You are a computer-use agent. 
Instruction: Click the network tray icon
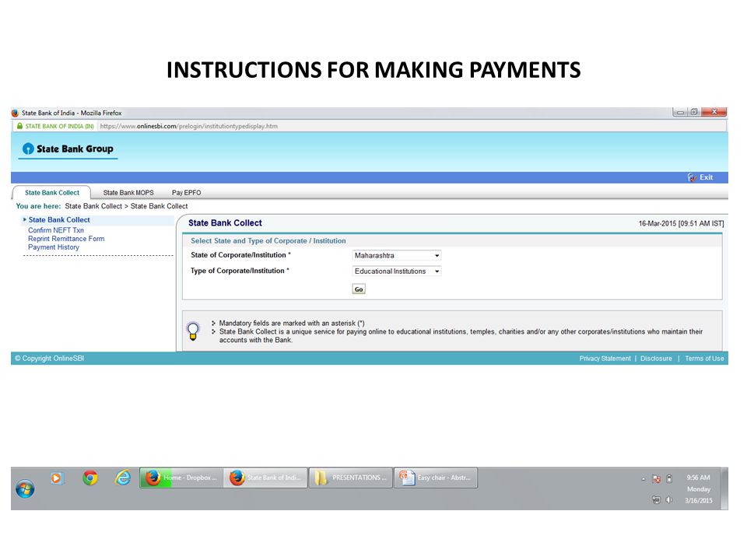click(x=656, y=500)
